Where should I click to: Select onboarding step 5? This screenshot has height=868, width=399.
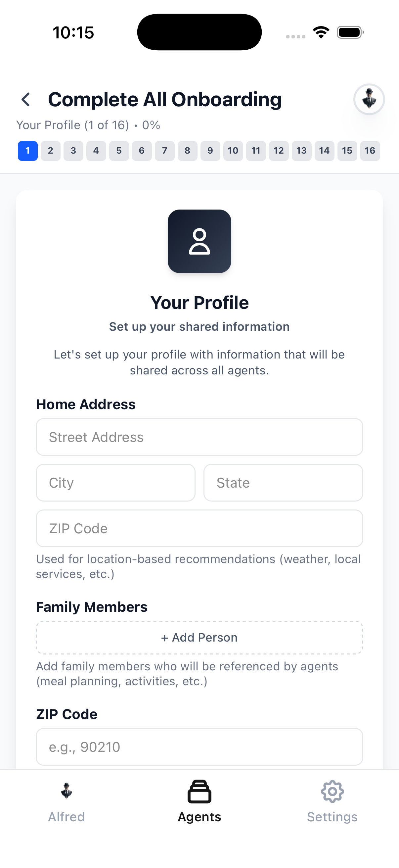point(119,151)
